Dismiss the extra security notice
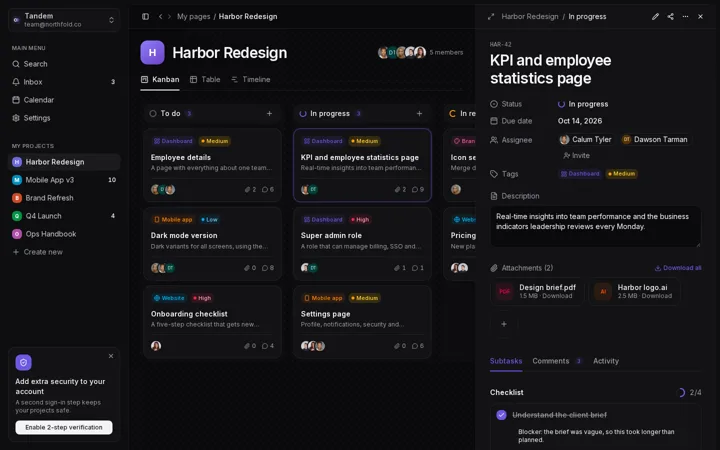Image resolution: width=720 pixels, height=450 pixels. 111,356
